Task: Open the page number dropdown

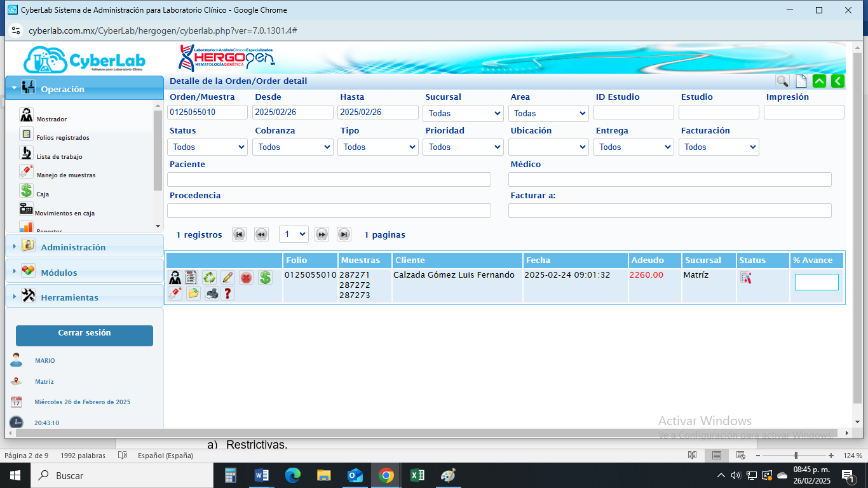Action: [x=294, y=234]
